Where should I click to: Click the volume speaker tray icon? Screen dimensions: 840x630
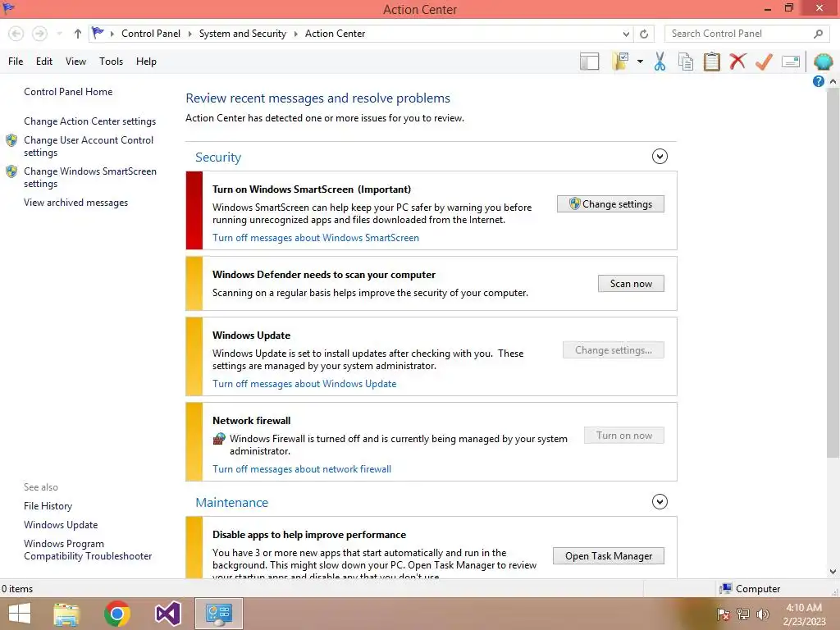tap(762, 614)
